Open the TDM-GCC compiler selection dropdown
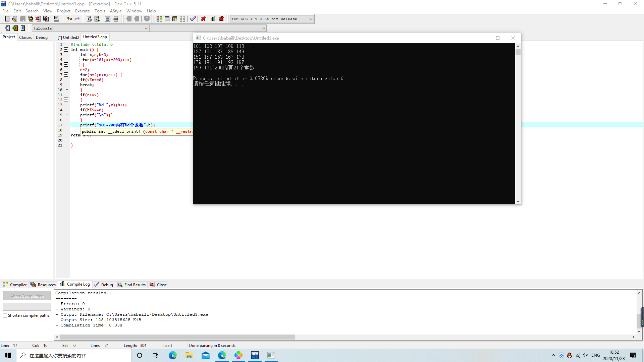This screenshot has height=362, width=644. tap(311, 19)
